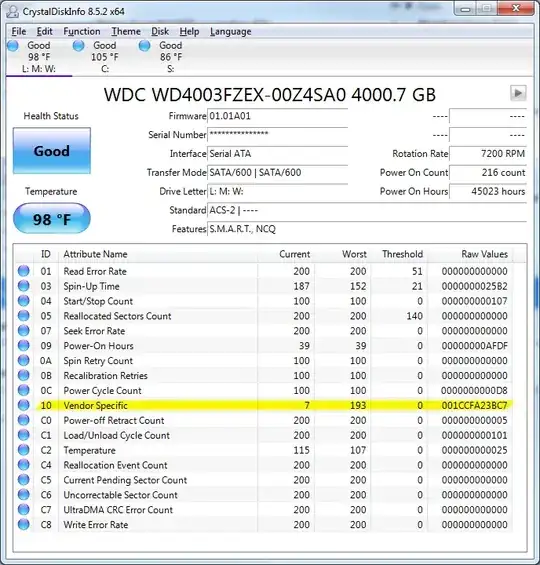Click the L: M: W: disk status orb
This screenshot has width=540, height=565.
(x=13, y=46)
